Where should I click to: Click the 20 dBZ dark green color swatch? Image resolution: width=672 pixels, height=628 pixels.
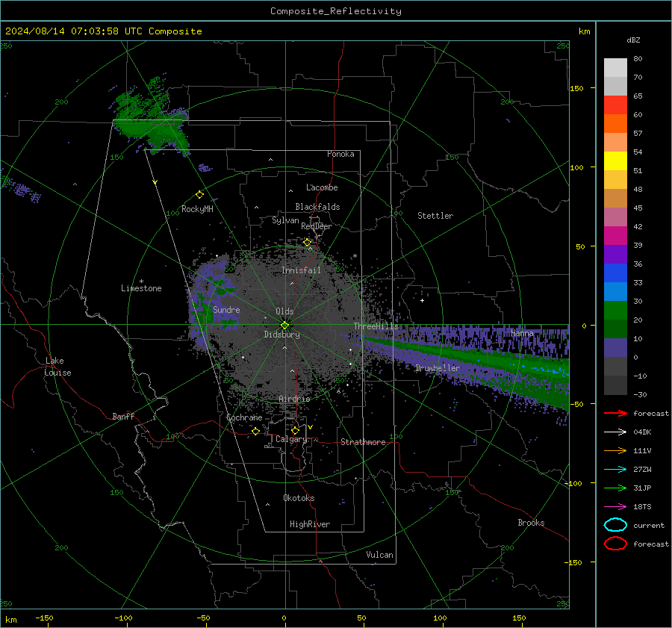[x=615, y=329]
